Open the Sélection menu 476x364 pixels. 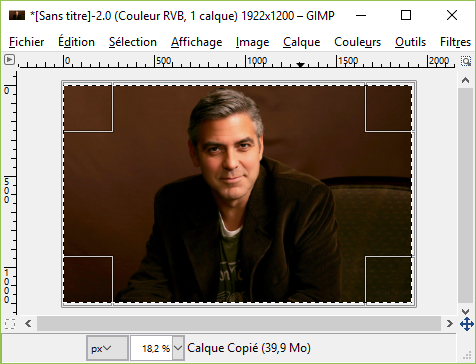tap(133, 42)
